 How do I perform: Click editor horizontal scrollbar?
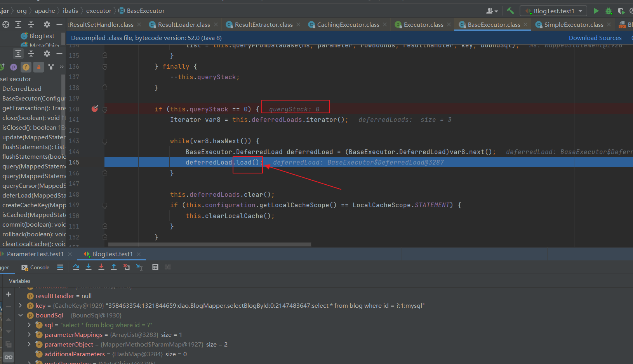210,244
